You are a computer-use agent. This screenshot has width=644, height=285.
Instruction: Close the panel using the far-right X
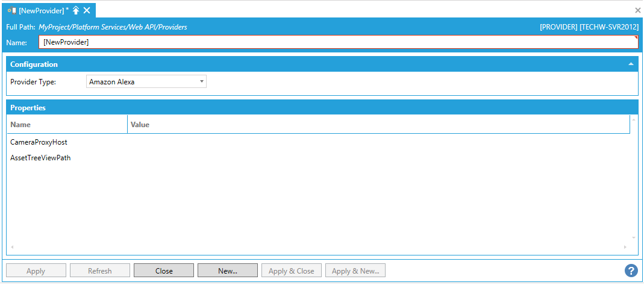[638, 10]
